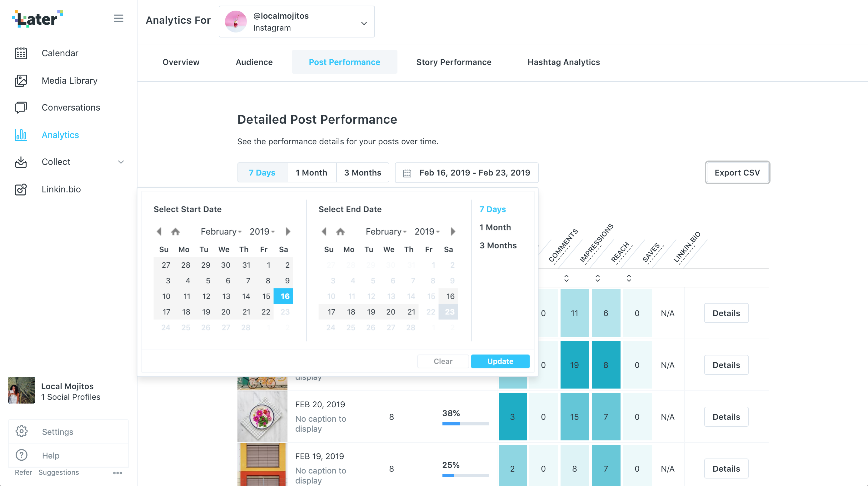Click the Media Library icon

tap(21, 81)
